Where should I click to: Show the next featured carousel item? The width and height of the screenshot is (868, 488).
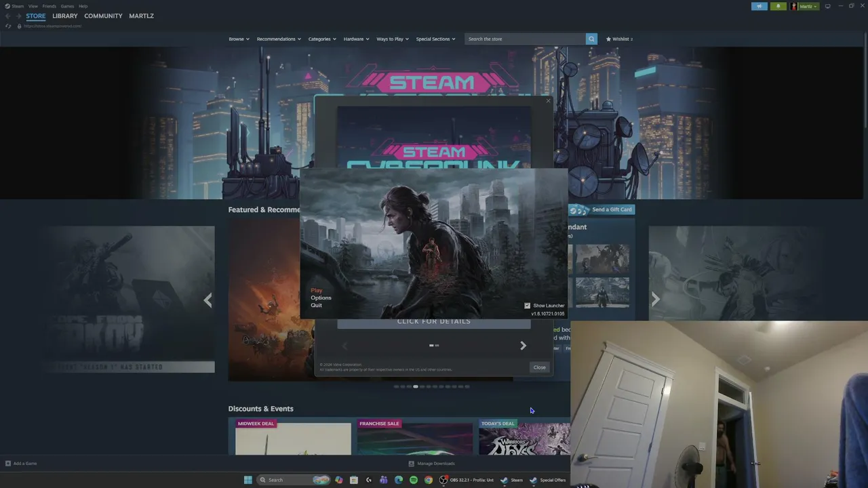(x=656, y=300)
